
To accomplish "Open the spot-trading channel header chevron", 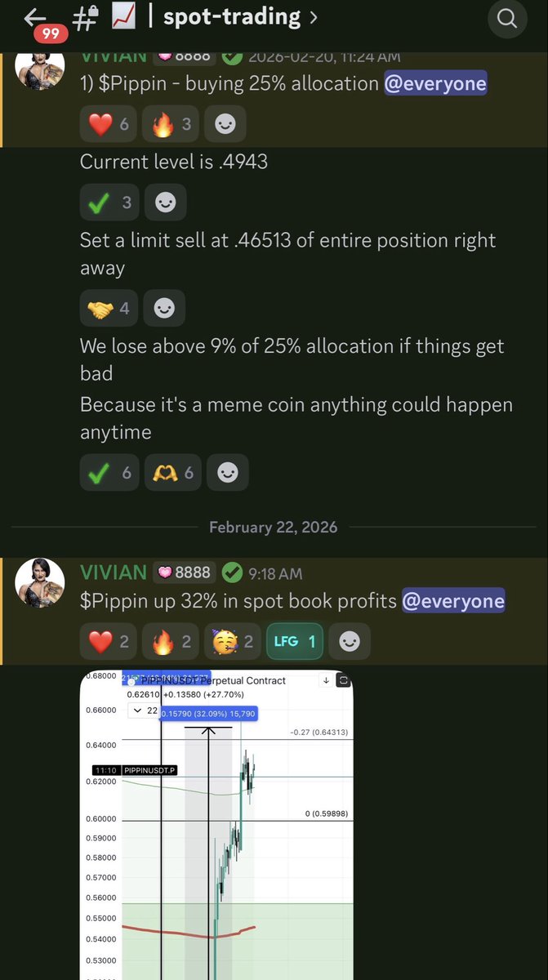I will point(310,16).
